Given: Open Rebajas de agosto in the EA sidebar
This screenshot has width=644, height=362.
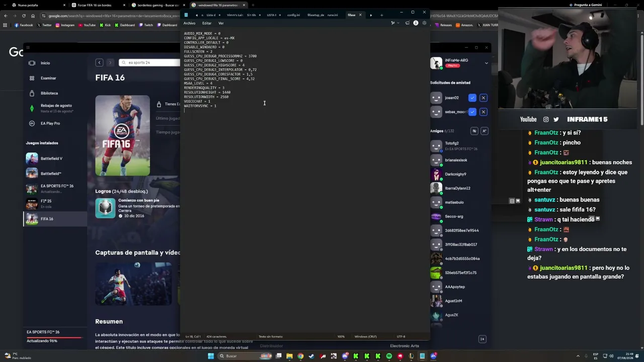Looking at the screenshot, I should point(55,108).
